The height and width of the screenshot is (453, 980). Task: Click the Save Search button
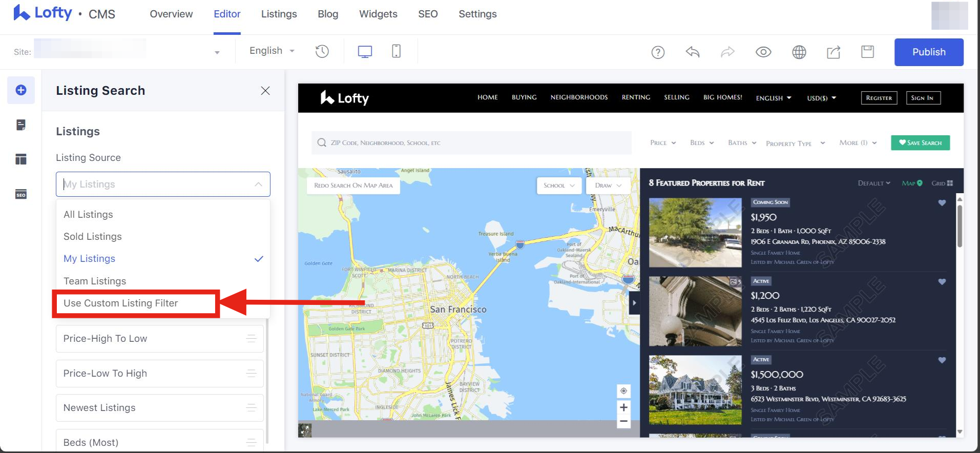pyautogui.click(x=920, y=143)
